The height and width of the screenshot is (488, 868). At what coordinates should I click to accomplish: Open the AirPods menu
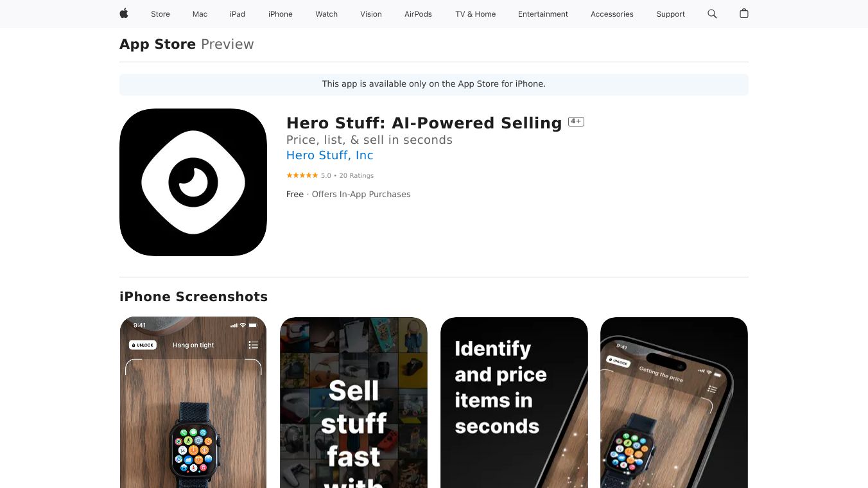[418, 14]
